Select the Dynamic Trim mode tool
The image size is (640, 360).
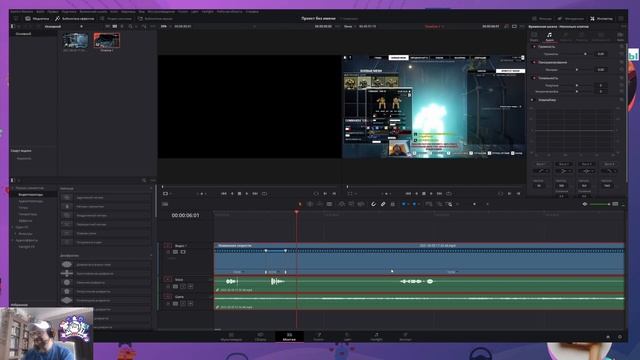click(x=320, y=204)
